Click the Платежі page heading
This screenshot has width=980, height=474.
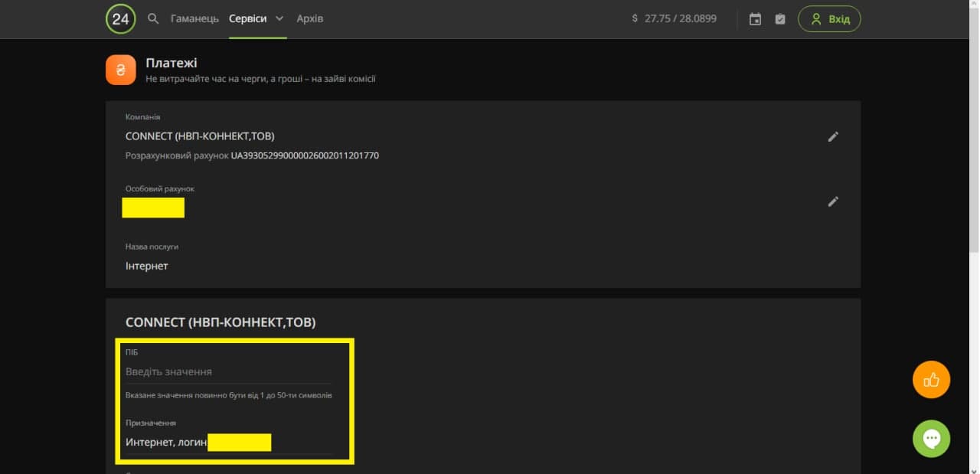click(x=171, y=63)
